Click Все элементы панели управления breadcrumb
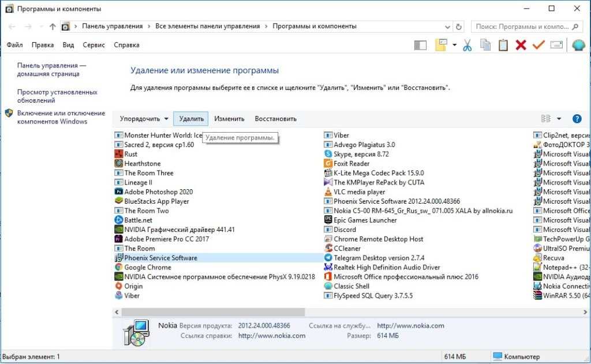Viewport: 591px width, 364px height. (208, 27)
